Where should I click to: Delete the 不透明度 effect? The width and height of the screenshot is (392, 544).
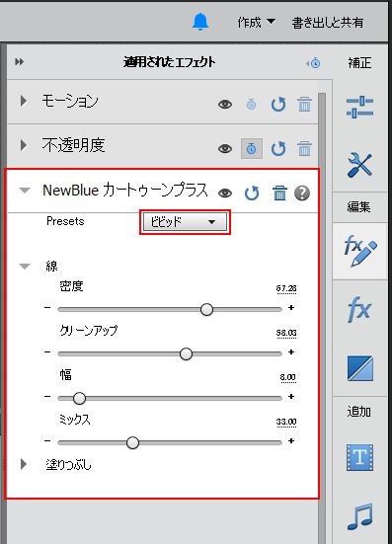304,148
